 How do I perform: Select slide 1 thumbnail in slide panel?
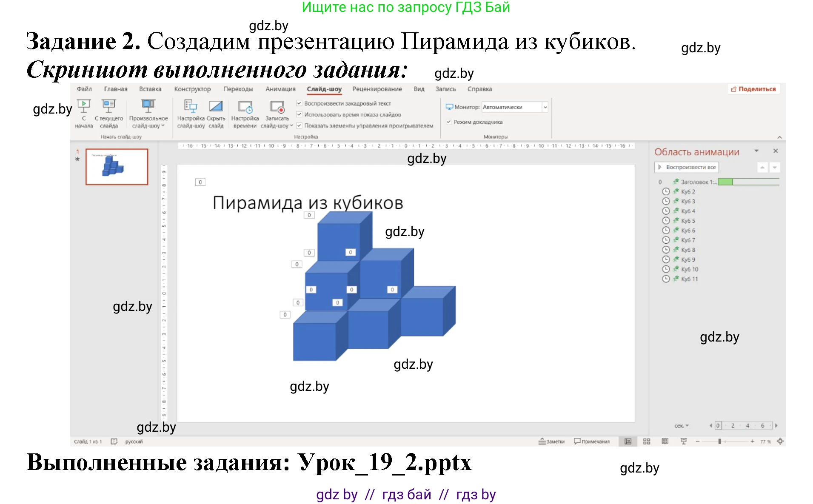117,167
